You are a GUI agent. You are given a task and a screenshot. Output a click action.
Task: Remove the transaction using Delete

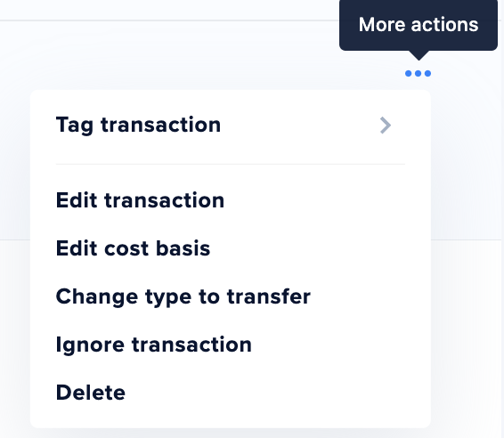pos(231,393)
